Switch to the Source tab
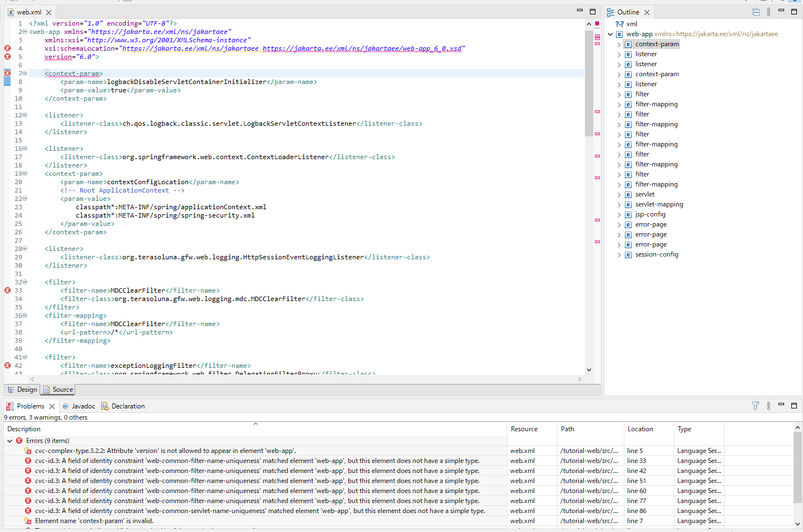Screen dimensions: 803x532 coord(58,390)
